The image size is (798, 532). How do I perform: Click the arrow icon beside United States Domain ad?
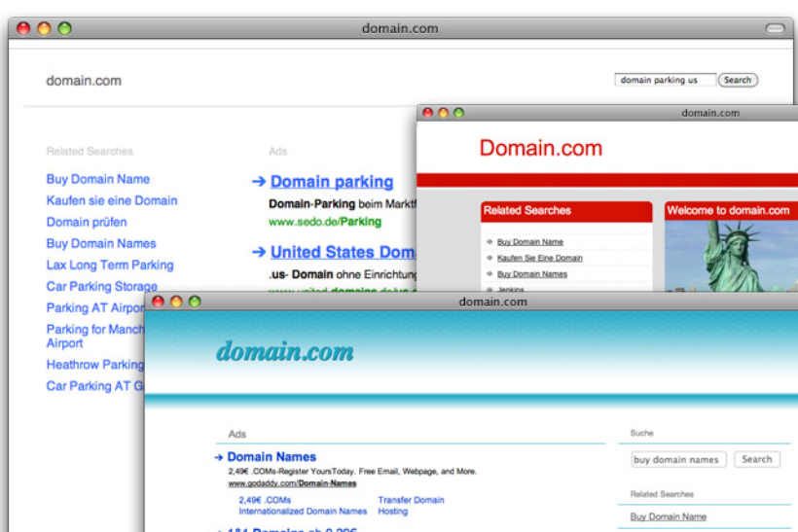[x=259, y=252]
